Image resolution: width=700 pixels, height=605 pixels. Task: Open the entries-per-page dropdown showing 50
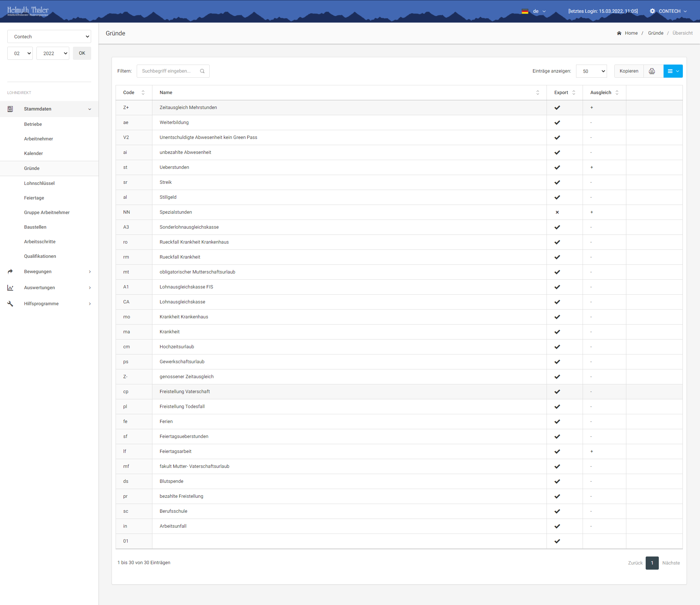click(x=591, y=71)
